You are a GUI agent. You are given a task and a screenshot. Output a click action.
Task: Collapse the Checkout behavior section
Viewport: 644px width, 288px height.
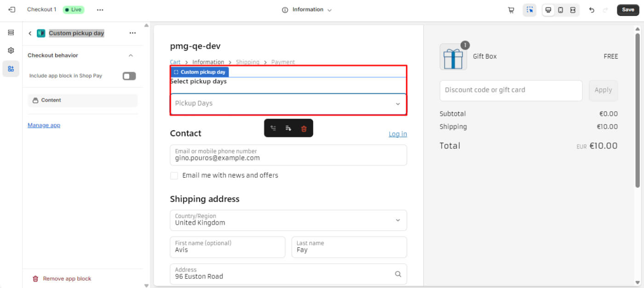click(x=131, y=56)
